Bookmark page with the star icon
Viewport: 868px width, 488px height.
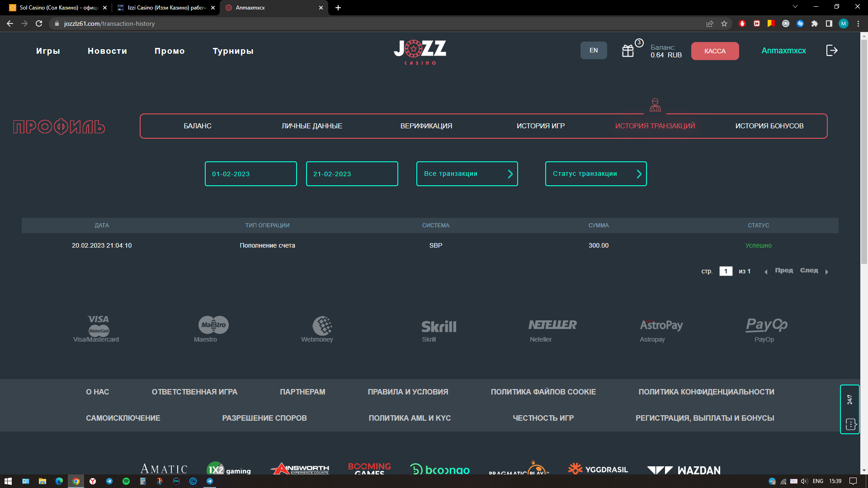pyautogui.click(x=724, y=23)
